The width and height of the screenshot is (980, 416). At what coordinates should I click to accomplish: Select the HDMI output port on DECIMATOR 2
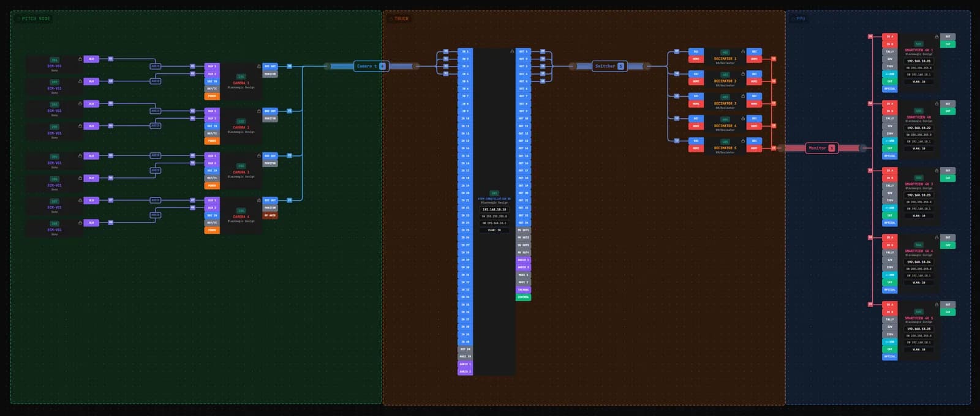coord(754,81)
